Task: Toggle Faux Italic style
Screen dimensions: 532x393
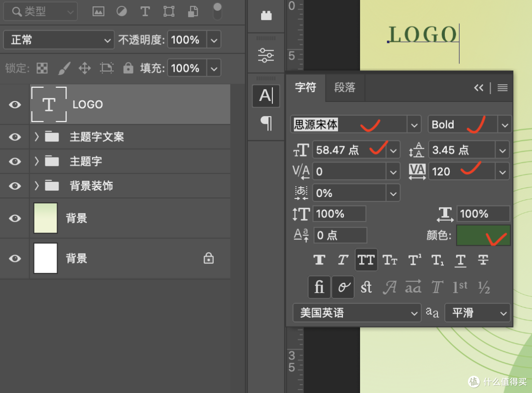Action: point(343,260)
